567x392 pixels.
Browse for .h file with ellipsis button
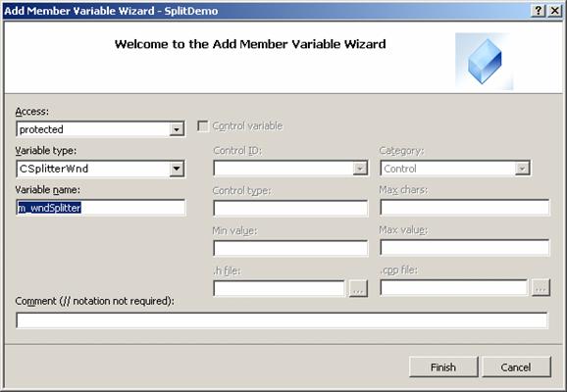(x=358, y=288)
